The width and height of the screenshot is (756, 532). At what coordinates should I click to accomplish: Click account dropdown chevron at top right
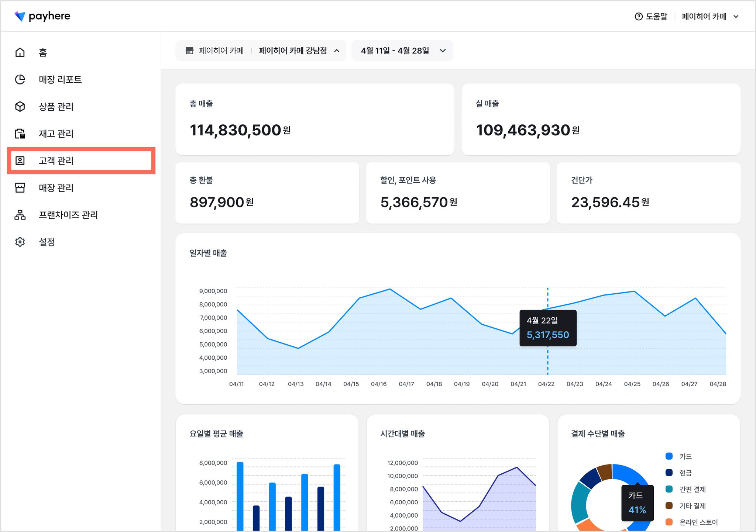736,17
